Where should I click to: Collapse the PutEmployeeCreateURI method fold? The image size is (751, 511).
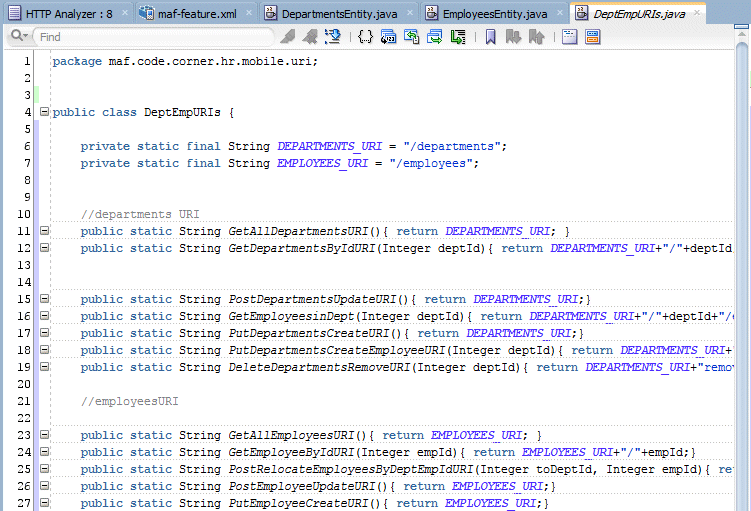pos(44,503)
